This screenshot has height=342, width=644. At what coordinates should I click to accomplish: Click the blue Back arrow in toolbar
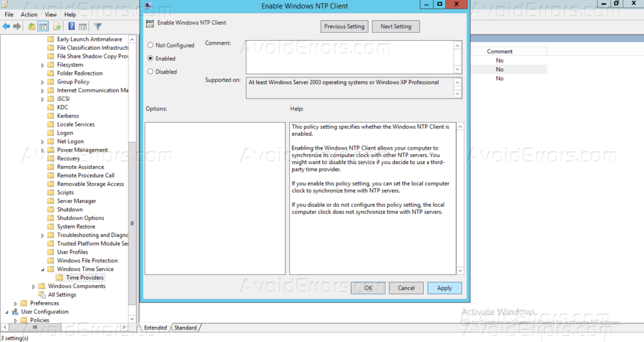6,26
